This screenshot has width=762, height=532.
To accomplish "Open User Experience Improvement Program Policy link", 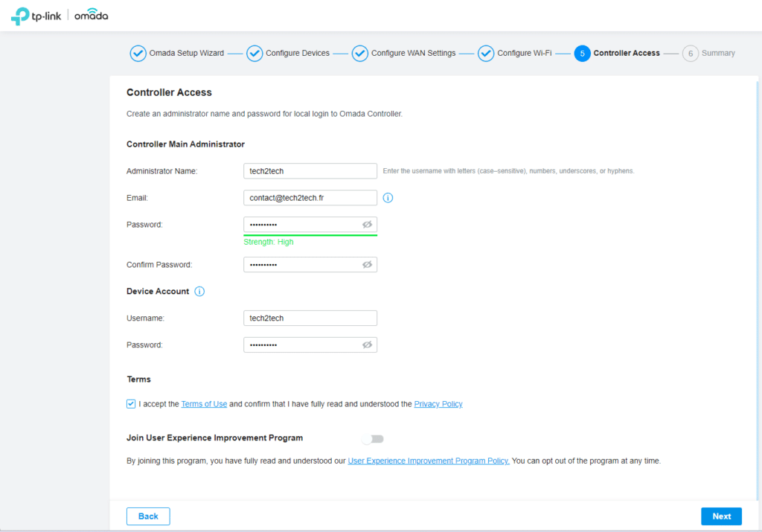I will point(428,461).
